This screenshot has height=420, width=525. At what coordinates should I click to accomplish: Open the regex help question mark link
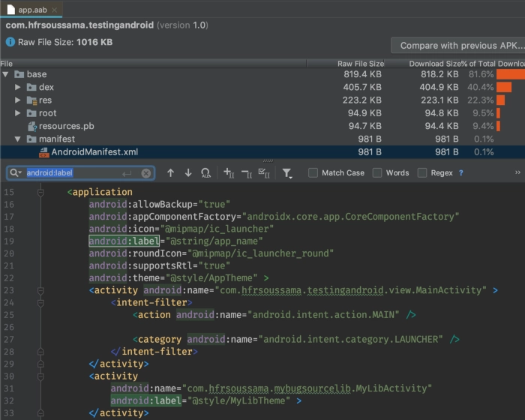460,172
